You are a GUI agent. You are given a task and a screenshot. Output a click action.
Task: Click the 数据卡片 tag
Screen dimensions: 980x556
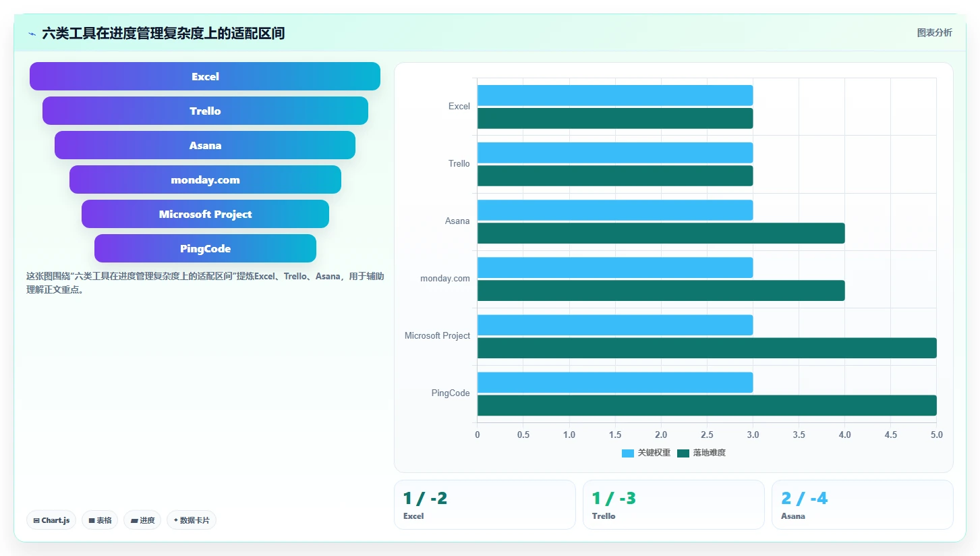click(192, 520)
